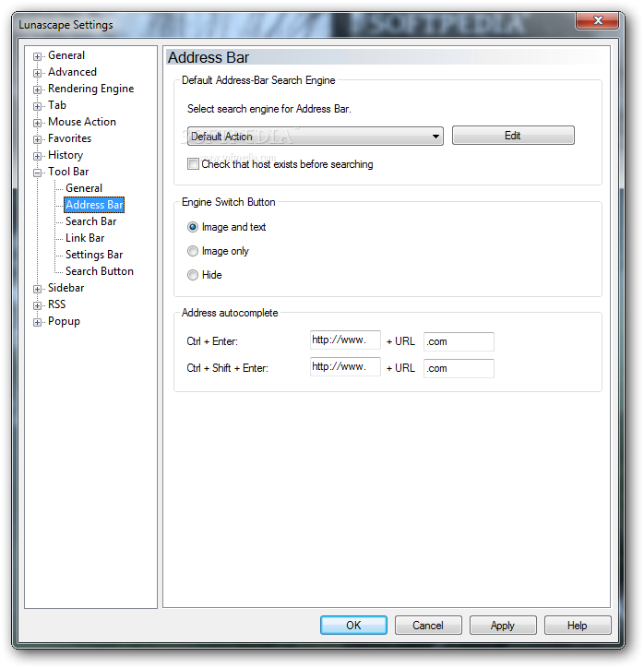Select the Tab category
The width and height of the screenshot is (644, 668).
coord(57,105)
